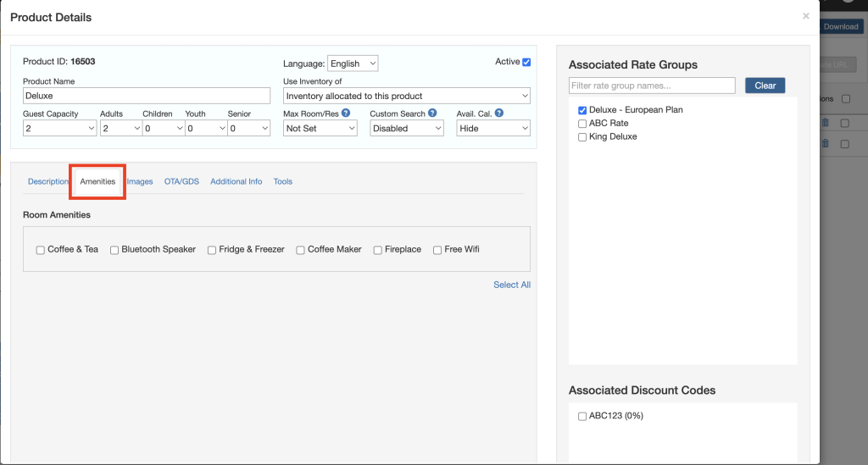
Task: Open the Use Inventory of dropdown
Action: pos(407,96)
